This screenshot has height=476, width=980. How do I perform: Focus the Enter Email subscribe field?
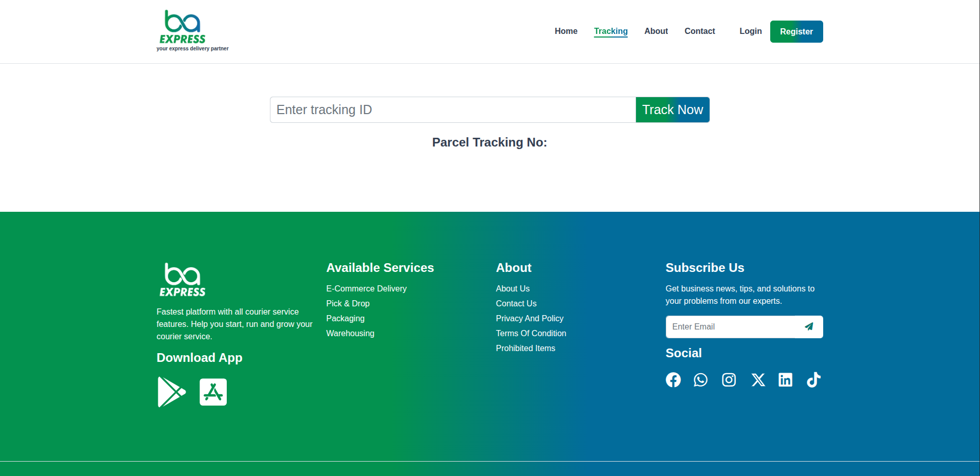pos(731,326)
